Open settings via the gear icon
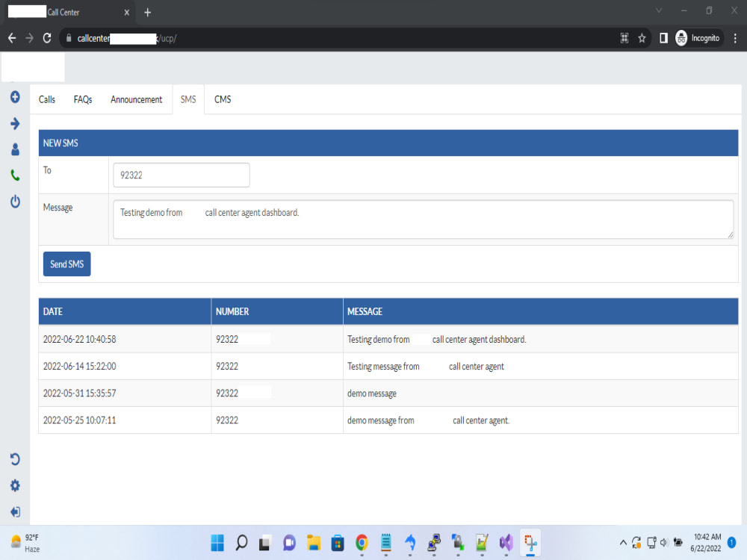Viewport: 747px width, 560px height. pyautogui.click(x=15, y=485)
